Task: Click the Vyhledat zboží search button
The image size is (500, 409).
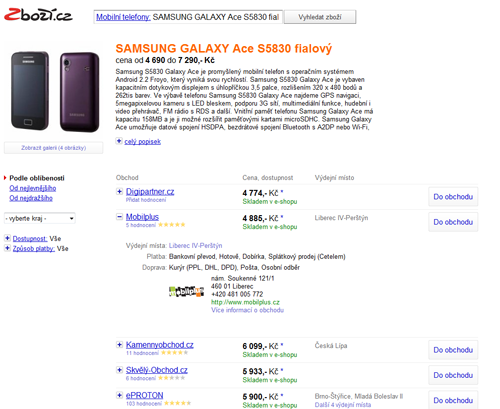Action: [x=320, y=17]
